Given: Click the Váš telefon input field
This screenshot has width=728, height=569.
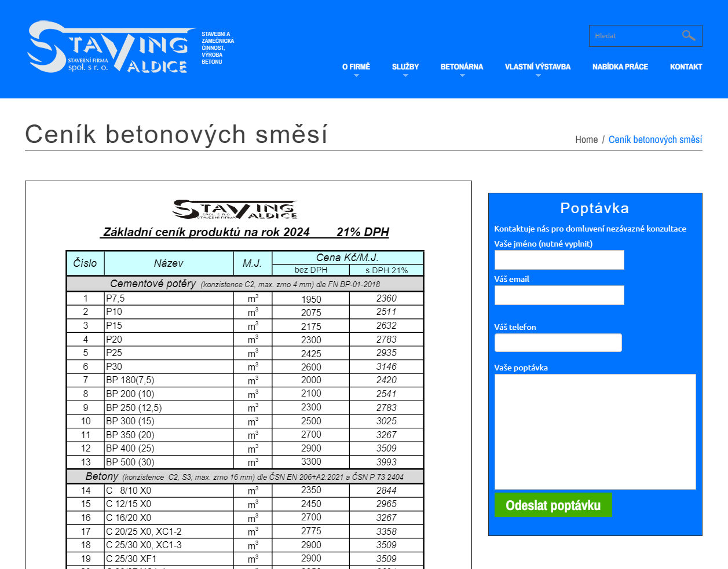Looking at the screenshot, I should [558, 343].
